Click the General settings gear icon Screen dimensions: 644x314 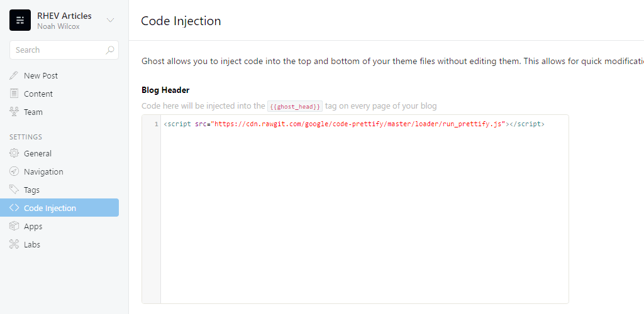pos(14,153)
